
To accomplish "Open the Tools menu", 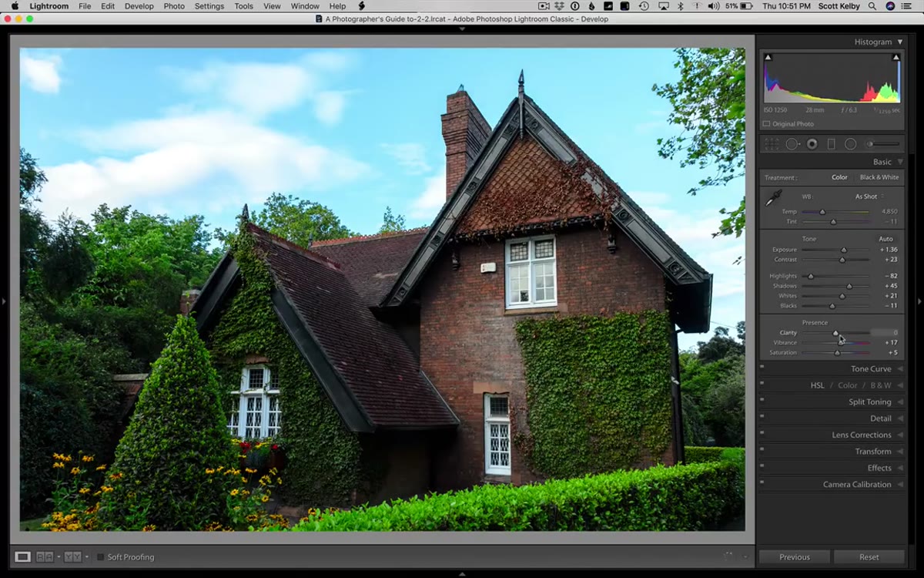I will click(243, 6).
